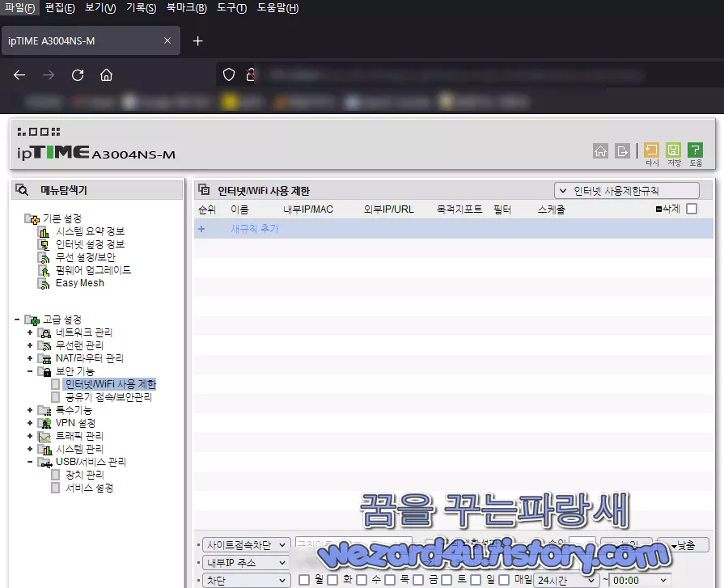
Task: Switch to the ipTIME A3004NS-M tab
Action: tap(91, 41)
